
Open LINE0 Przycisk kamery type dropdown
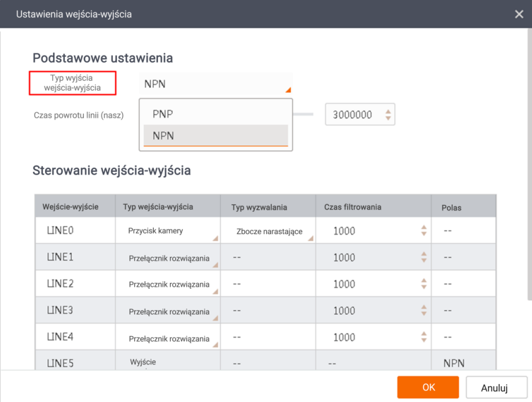click(x=168, y=231)
